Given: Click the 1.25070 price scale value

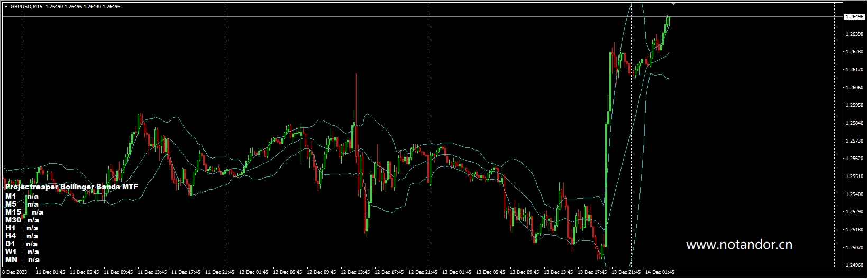Looking at the screenshot, I should tap(854, 248).
